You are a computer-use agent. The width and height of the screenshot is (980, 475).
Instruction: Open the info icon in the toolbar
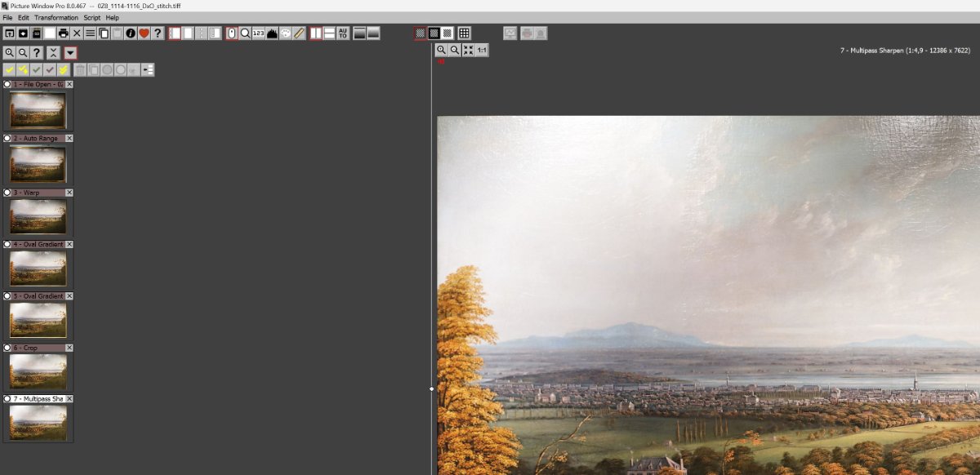tap(131, 33)
